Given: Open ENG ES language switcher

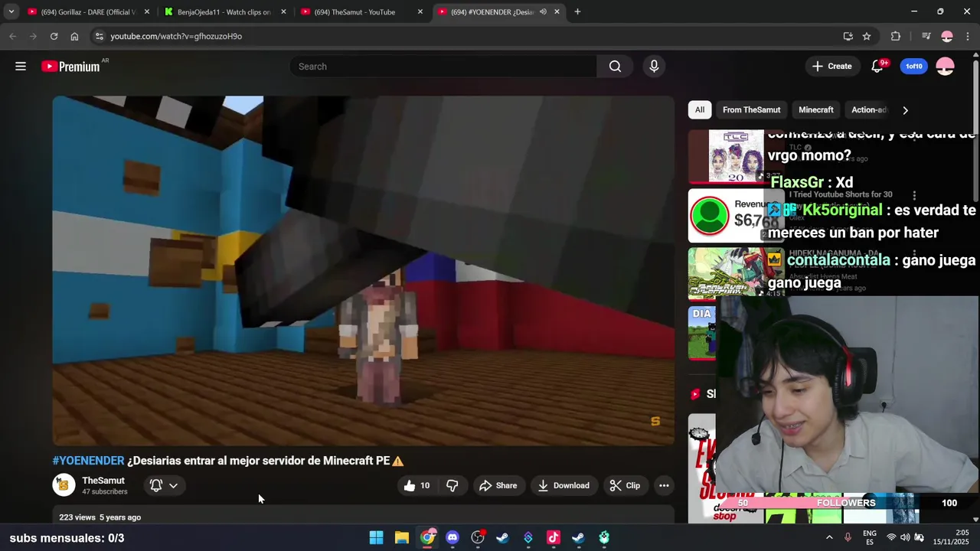Looking at the screenshot, I should coord(870,538).
